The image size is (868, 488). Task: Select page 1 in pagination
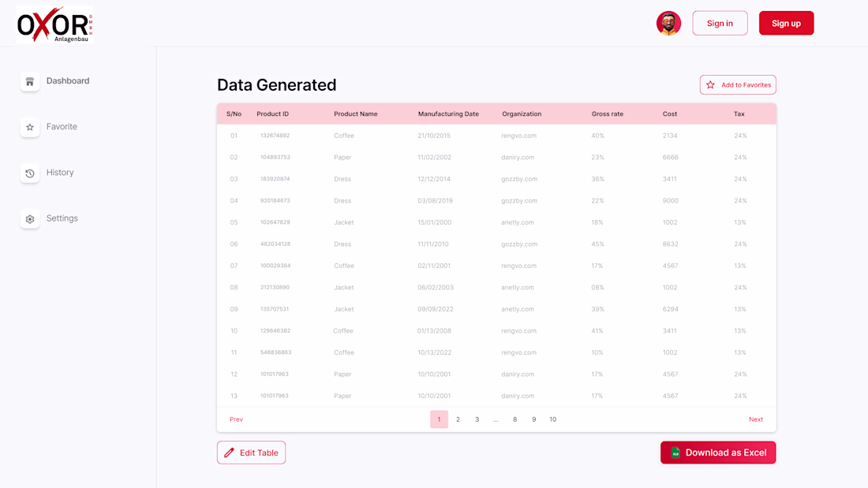point(439,419)
